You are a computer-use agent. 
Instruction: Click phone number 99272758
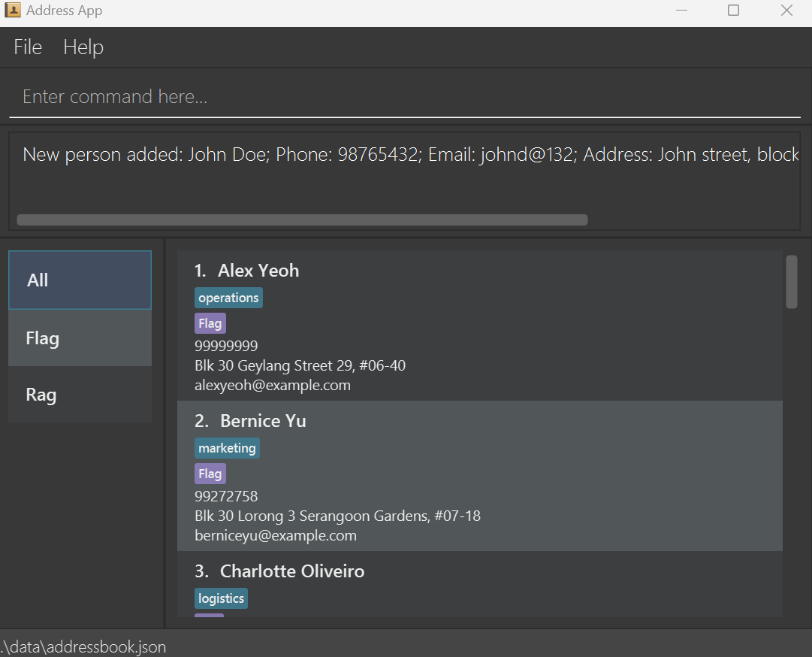226,496
